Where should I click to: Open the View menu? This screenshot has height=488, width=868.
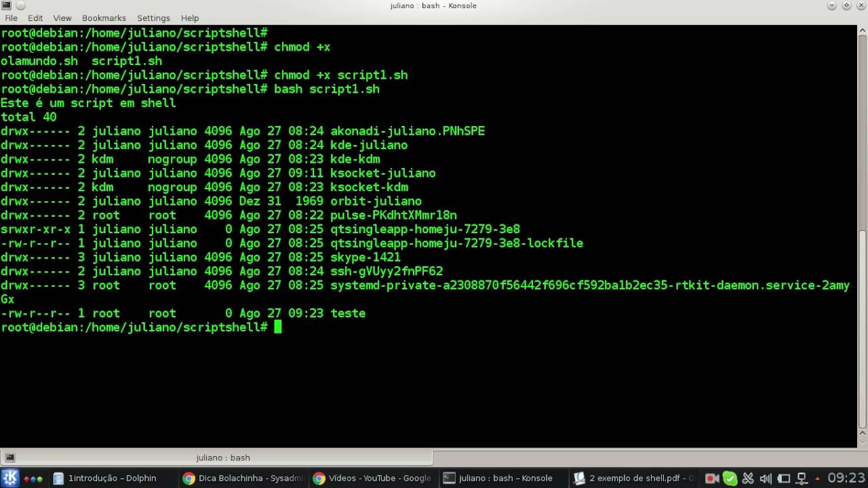pos(62,18)
